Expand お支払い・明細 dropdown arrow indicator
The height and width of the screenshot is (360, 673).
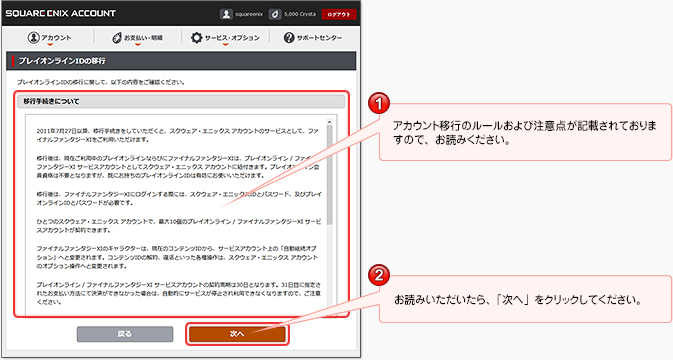click(137, 44)
